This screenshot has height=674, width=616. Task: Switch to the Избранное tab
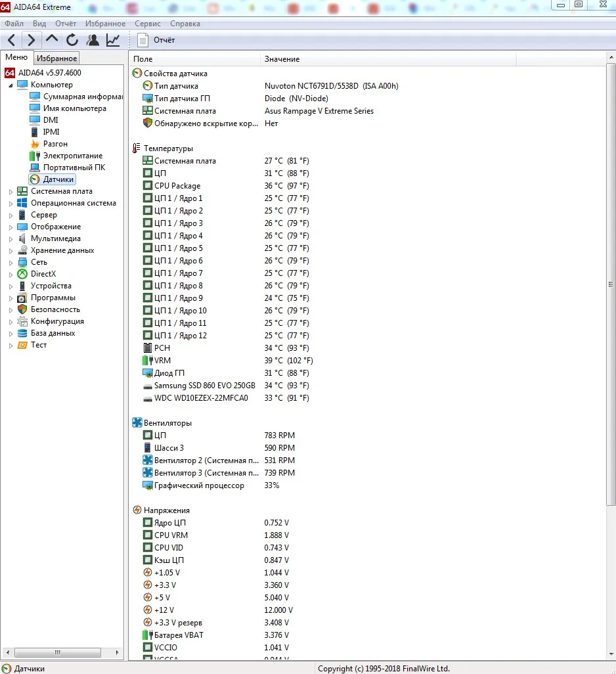(56, 58)
